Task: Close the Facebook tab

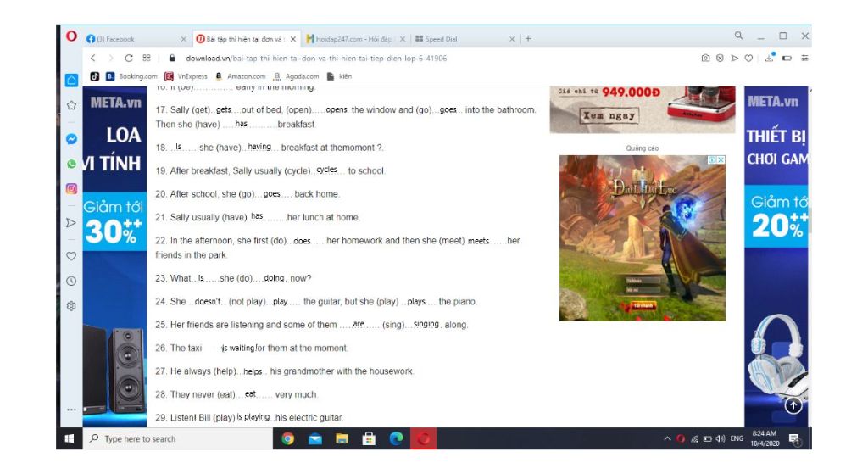Action: 183,39
